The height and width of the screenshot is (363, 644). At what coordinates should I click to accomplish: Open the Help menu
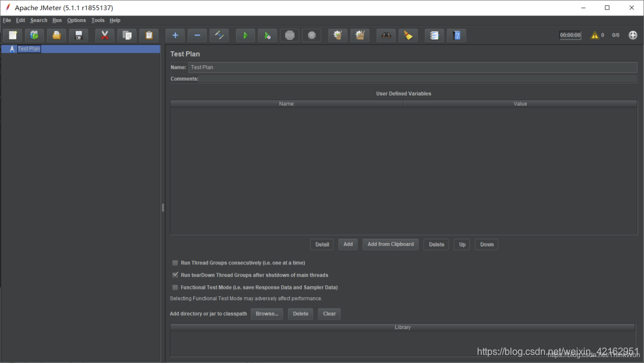[x=115, y=20]
